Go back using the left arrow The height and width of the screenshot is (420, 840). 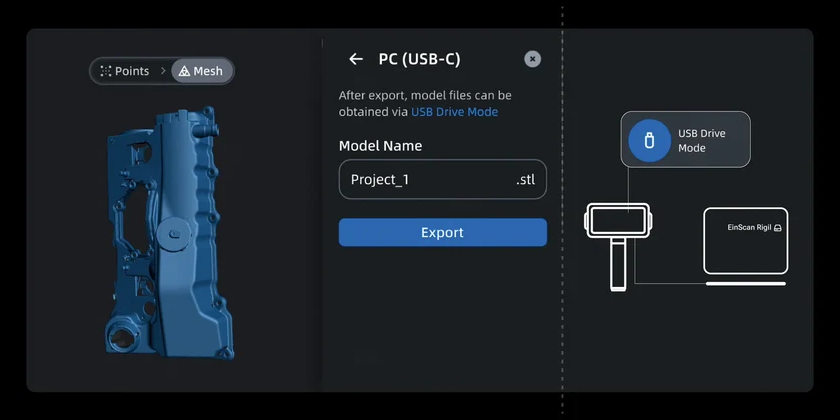click(x=356, y=59)
